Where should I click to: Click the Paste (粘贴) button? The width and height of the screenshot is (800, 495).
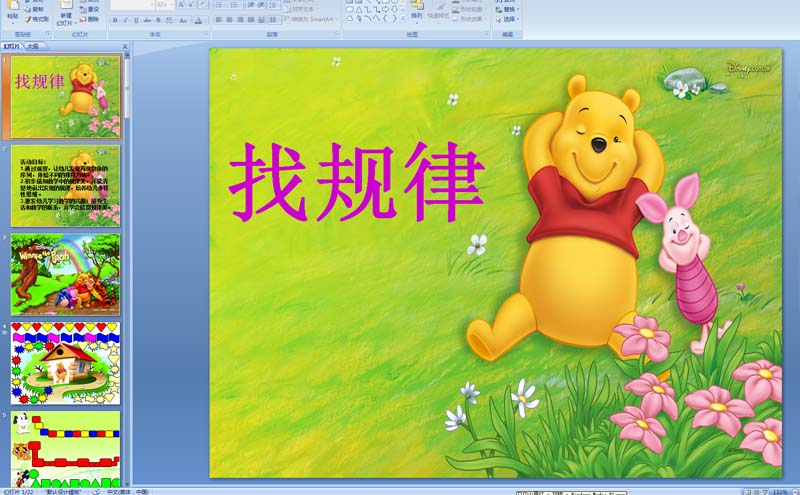click(x=13, y=11)
